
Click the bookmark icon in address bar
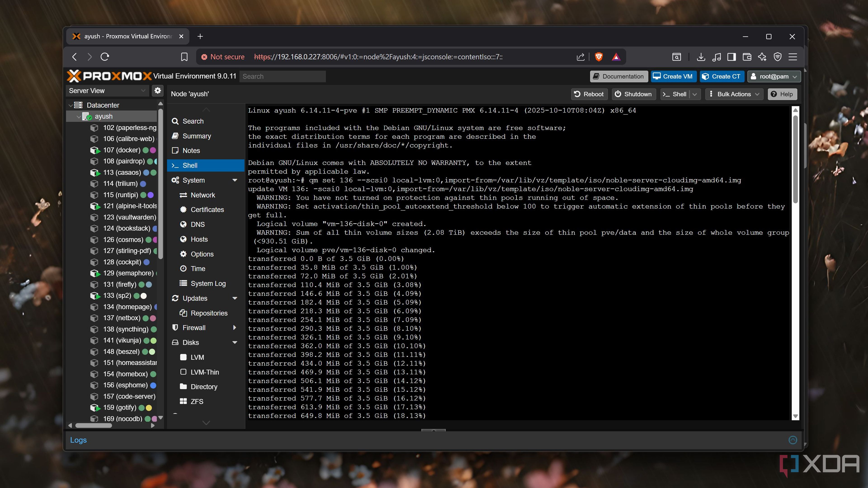(x=184, y=57)
